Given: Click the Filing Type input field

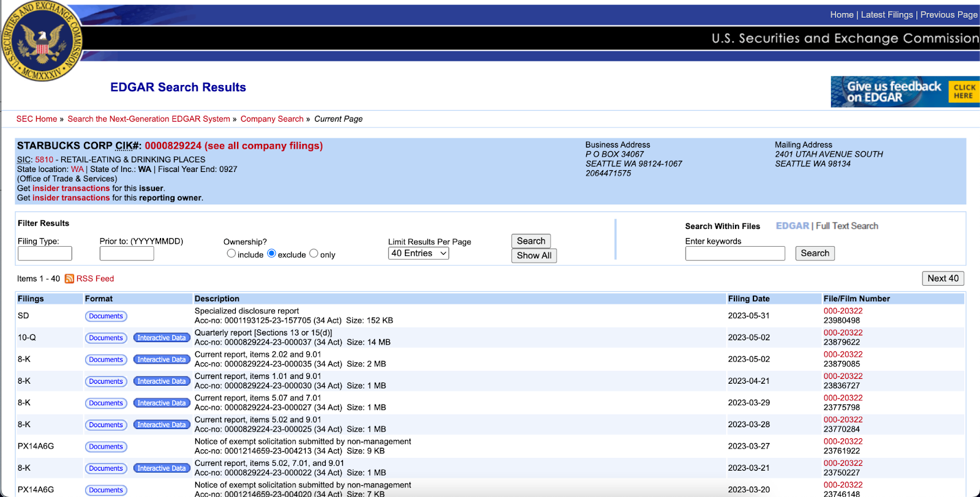Looking at the screenshot, I should coord(45,253).
